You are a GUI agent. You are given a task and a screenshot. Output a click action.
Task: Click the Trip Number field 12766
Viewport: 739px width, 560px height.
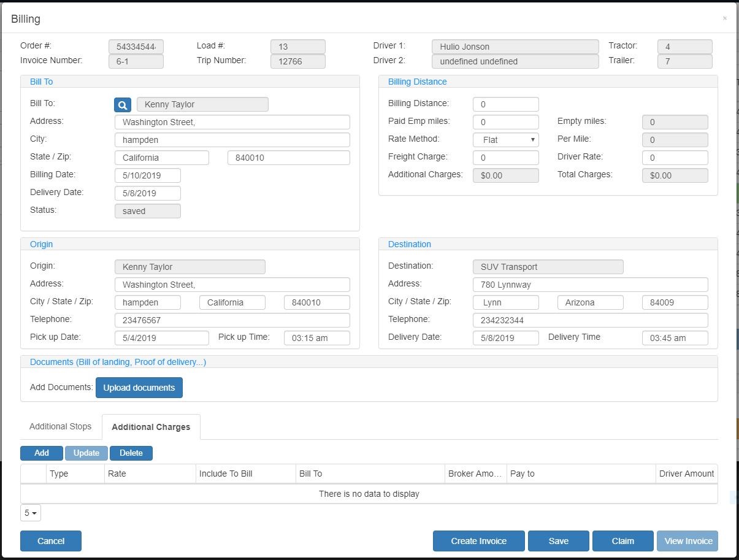click(298, 61)
